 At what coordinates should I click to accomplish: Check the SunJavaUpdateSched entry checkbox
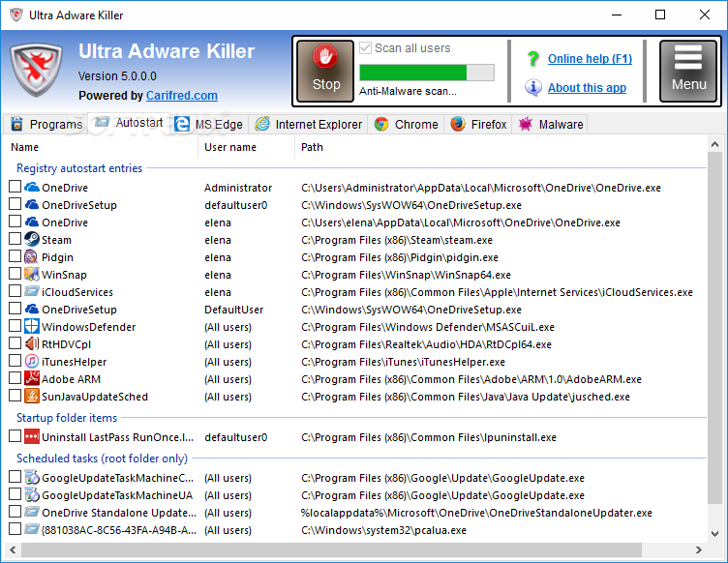[15, 395]
